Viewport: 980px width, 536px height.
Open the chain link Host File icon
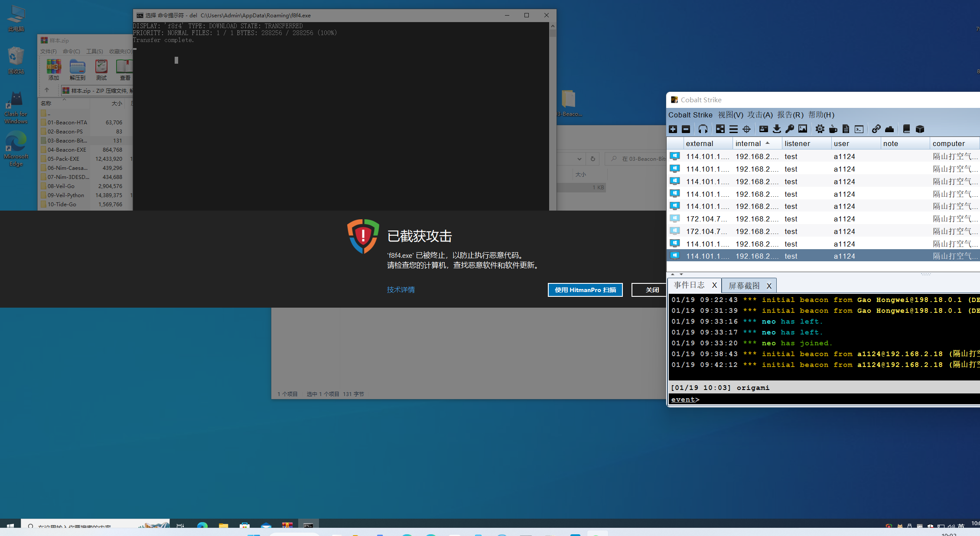point(876,129)
